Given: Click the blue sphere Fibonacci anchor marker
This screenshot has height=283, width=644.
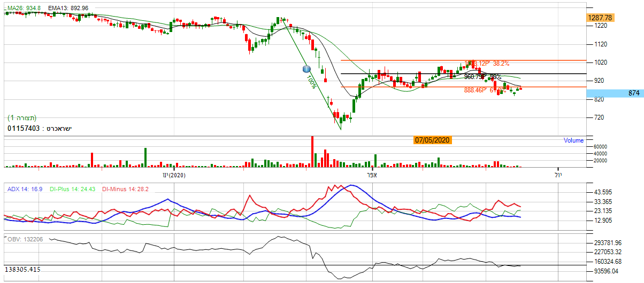Looking at the screenshot, I should coord(306,69).
